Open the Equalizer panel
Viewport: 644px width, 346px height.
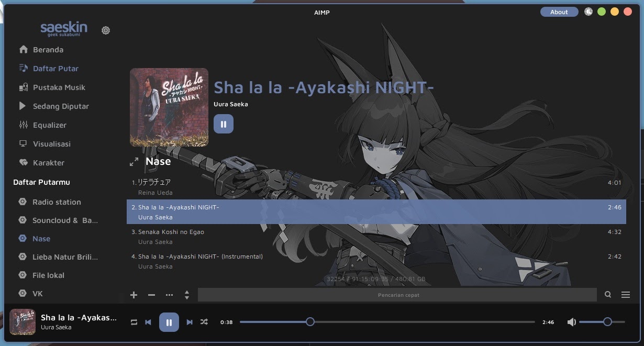pyautogui.click(x=42, y=125)
